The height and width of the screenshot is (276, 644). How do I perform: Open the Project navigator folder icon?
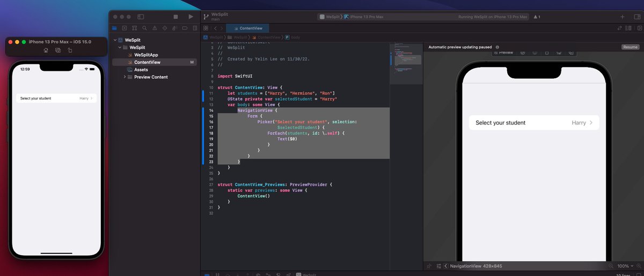click(x=114, y=28)
